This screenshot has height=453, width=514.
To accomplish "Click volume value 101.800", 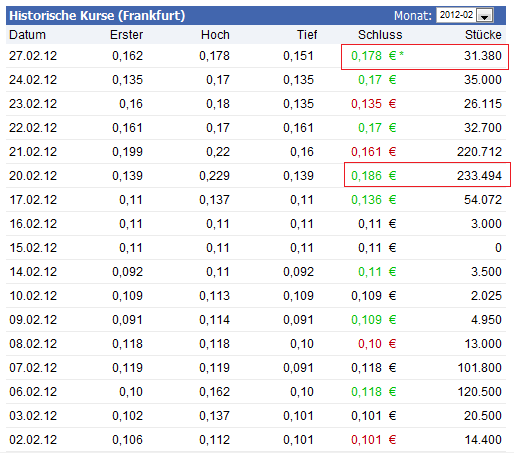I will [480, 368].
